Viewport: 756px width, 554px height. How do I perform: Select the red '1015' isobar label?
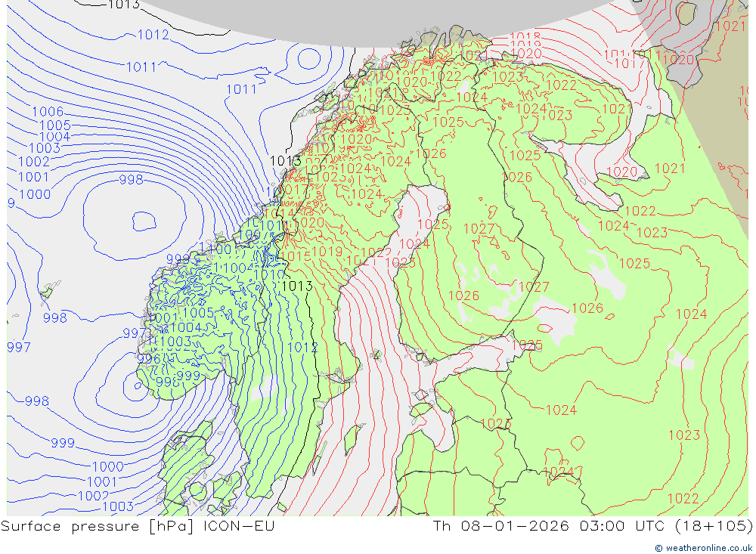(x=296, y=256)
